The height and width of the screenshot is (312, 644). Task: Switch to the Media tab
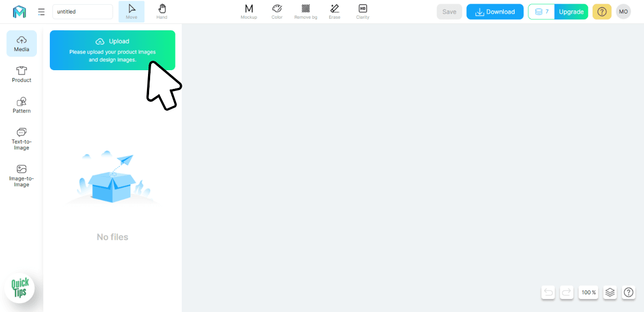[x=22, y=44]
